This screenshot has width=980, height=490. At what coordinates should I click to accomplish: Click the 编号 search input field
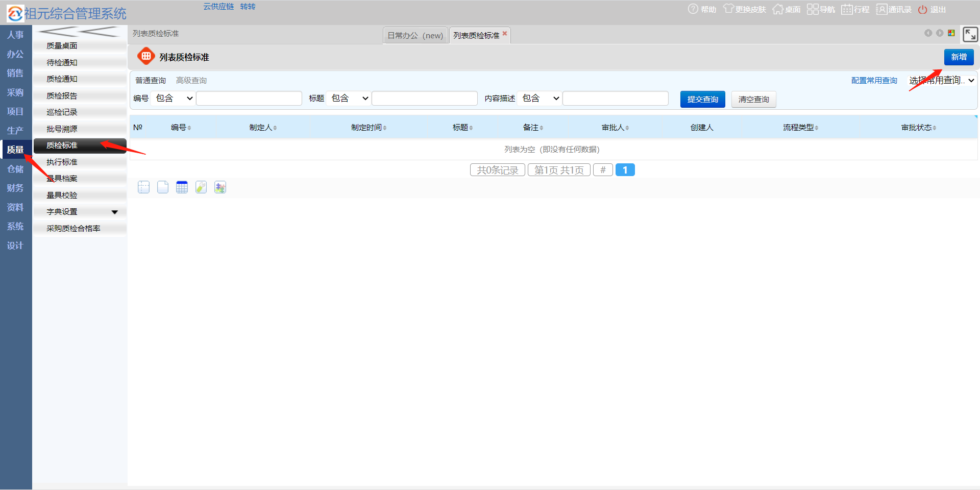[x=249, y=98]
